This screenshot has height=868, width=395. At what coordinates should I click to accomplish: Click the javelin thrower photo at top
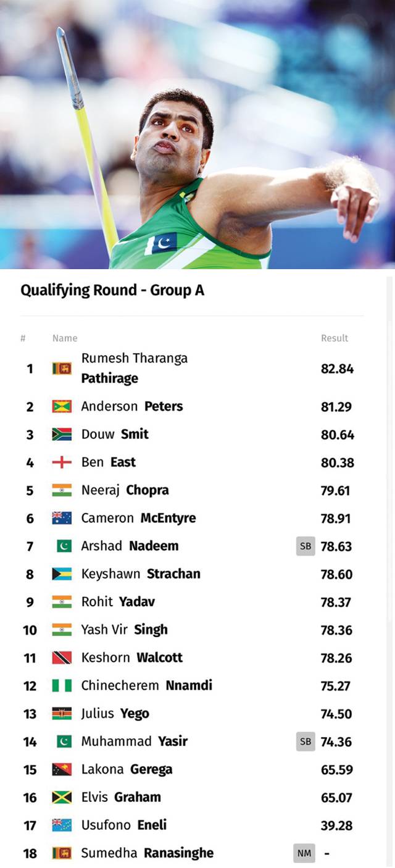(197, 135)
